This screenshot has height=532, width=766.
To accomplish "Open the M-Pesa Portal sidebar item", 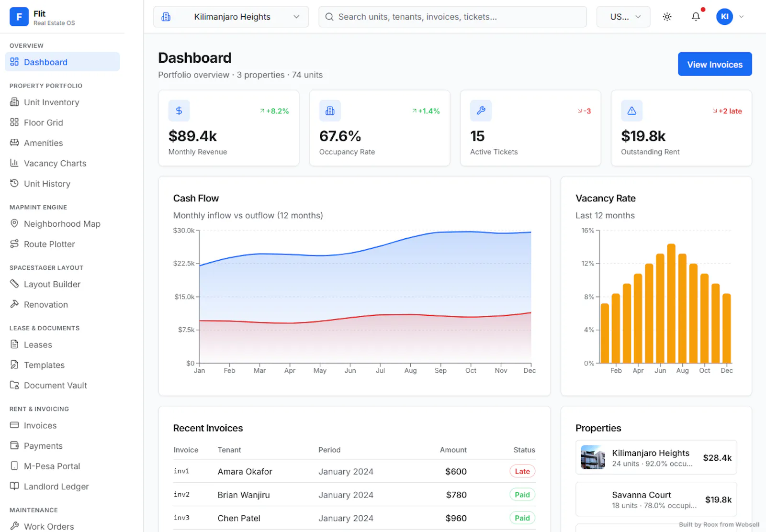I will (x=62, y=466).
